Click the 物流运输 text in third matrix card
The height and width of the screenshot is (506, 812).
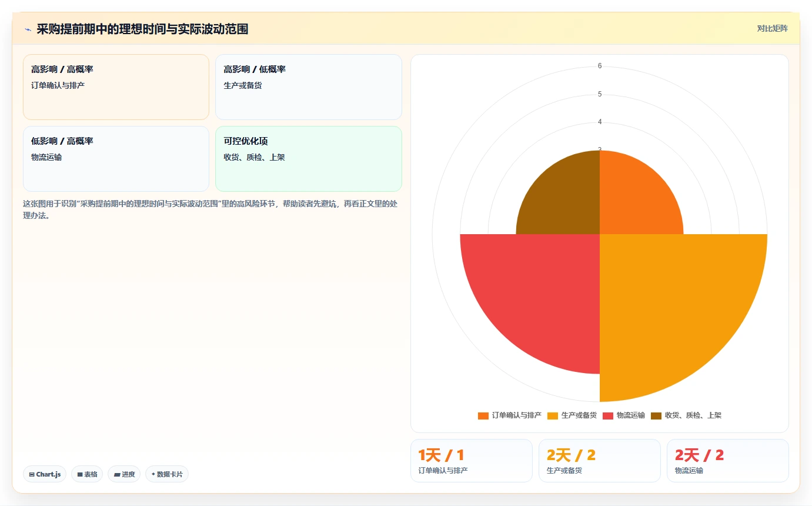(x=46, y=157)
